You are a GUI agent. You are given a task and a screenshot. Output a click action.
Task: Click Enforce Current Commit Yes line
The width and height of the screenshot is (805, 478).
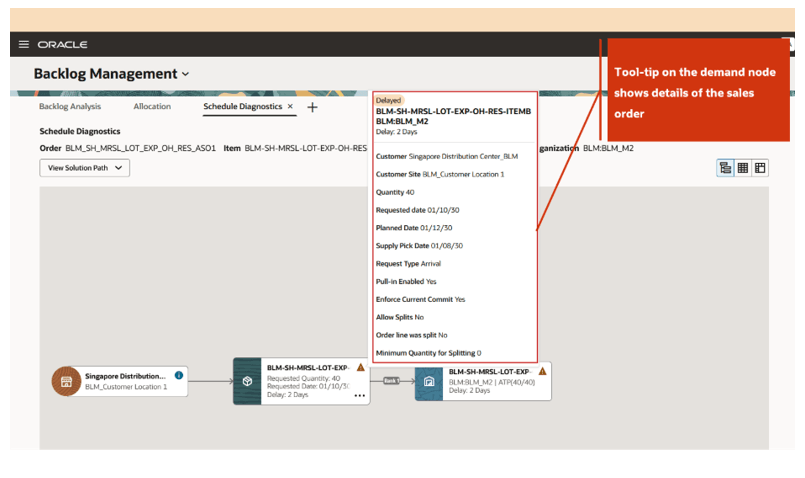pyautogui.click(x=420, y=299)
